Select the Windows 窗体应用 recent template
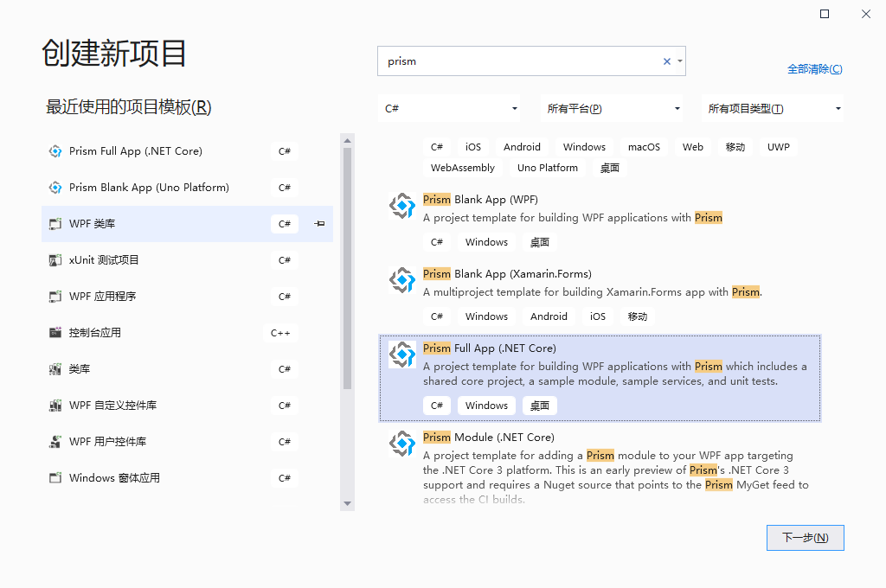The height and width of the screenshot is (588, 886). coord(187,478)
